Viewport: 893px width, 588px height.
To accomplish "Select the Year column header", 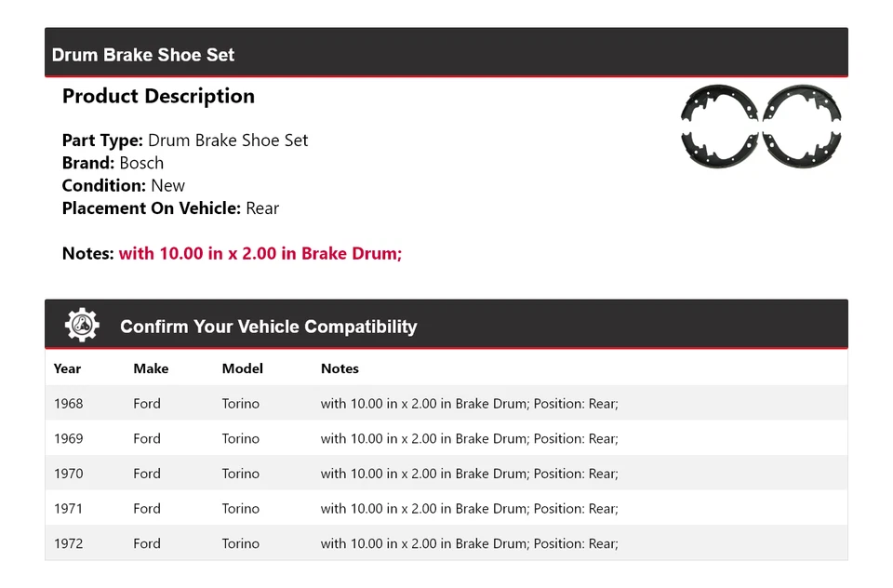I will point(67,368).
